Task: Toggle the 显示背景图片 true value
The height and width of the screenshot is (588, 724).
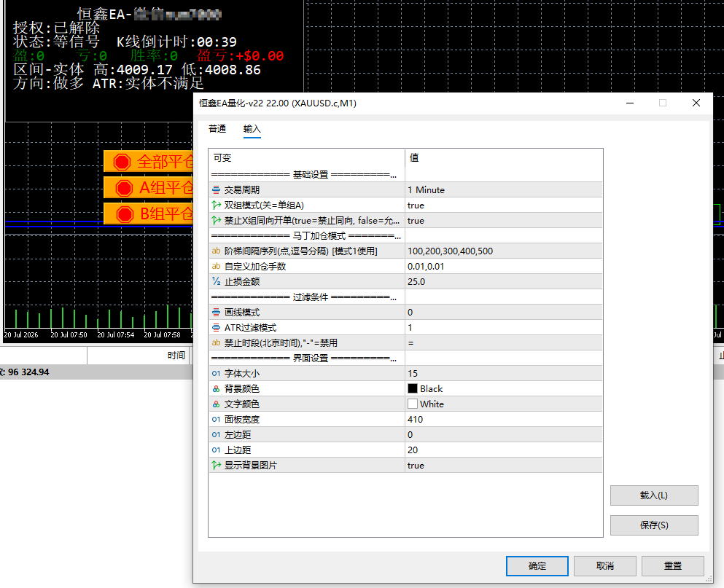Action: (504, 466)
